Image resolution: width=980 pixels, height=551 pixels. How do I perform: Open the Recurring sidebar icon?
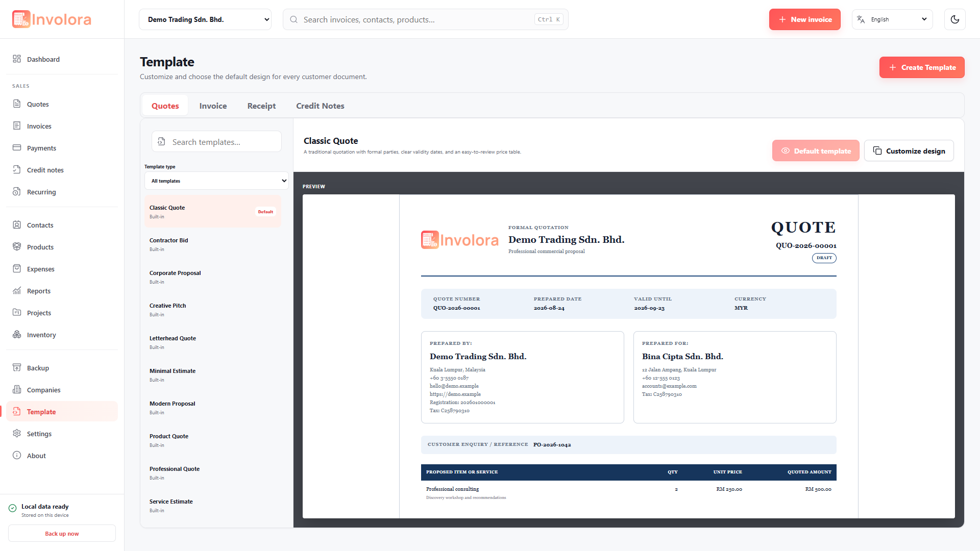pos(17,192)
